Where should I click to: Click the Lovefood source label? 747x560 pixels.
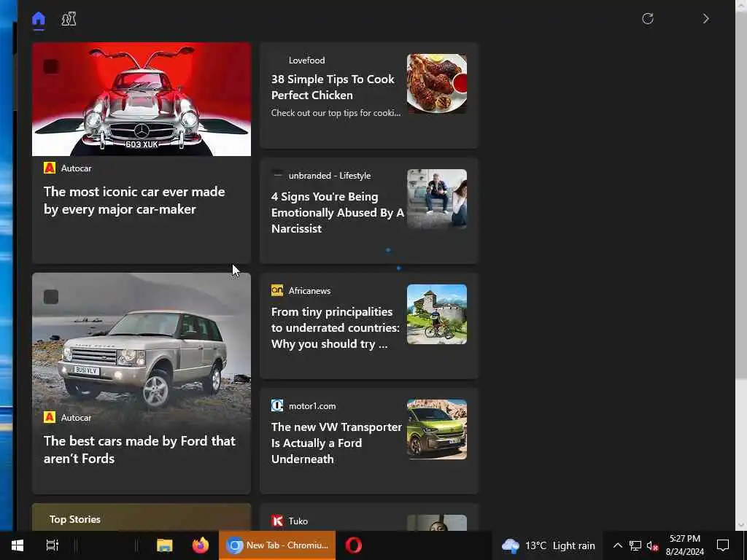tap(307, 61)
